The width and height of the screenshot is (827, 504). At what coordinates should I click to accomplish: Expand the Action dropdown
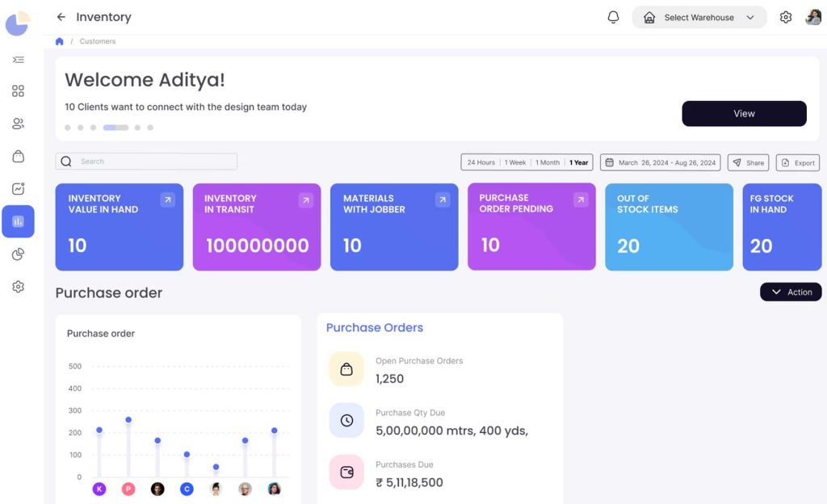[791, 292]
